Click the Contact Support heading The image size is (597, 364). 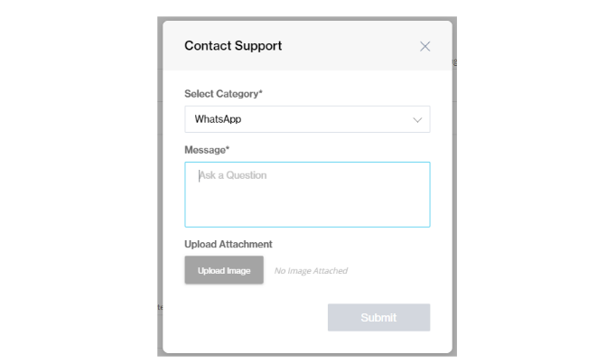point(233,46)
